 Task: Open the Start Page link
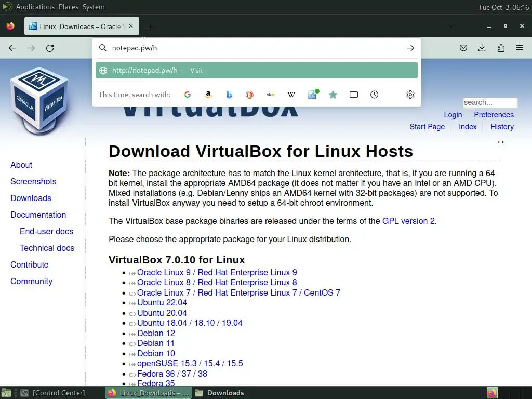pyautogui.click(x=427, y=127)
